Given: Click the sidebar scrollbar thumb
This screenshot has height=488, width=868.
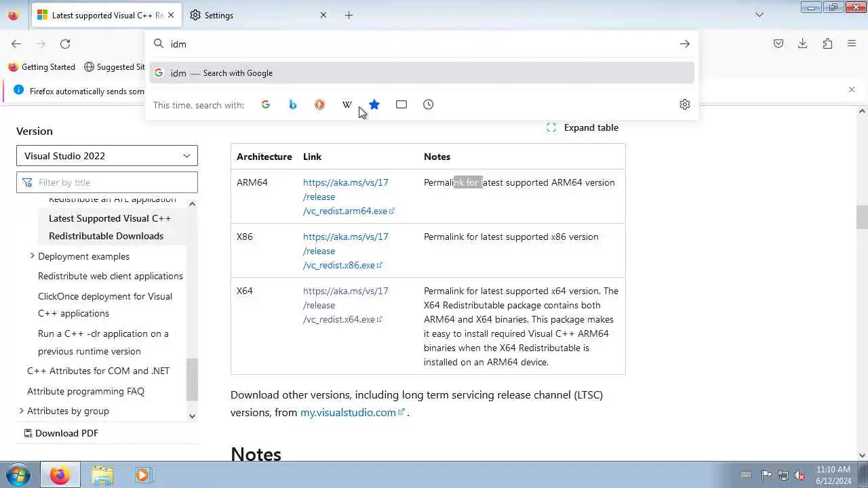Looking at the screenshot, I should point(192,380).
